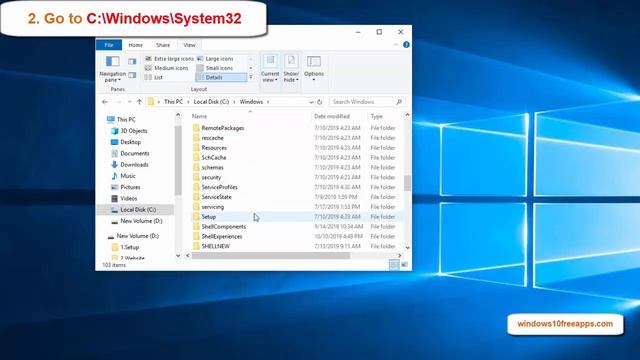
Task: Select Videos in sidebar
Action: (x=124, y=198)
